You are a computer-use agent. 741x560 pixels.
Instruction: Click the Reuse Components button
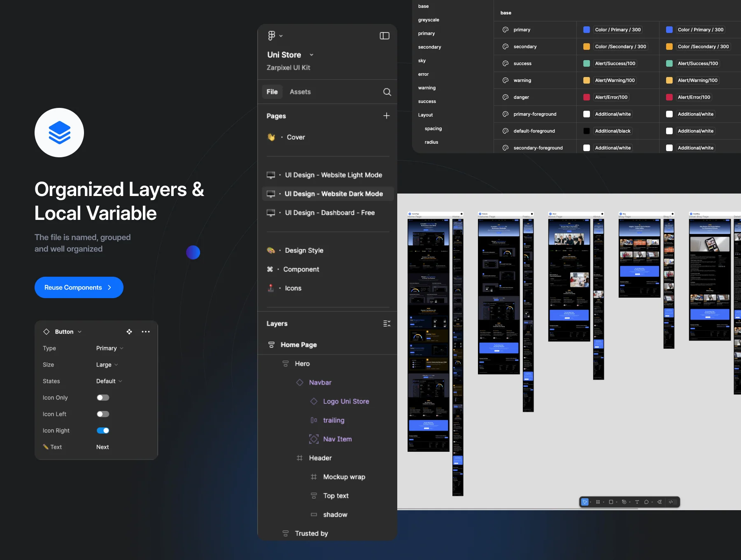[x=79, y=287]
